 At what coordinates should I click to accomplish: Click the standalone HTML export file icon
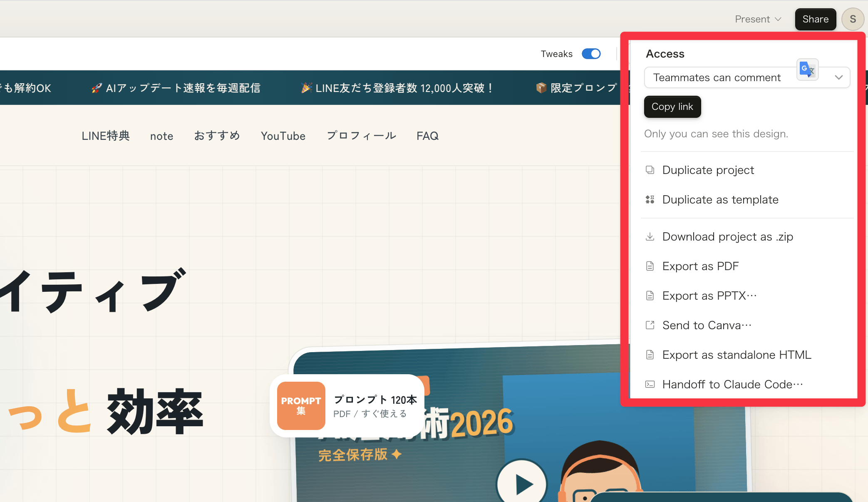coord(650,355)
